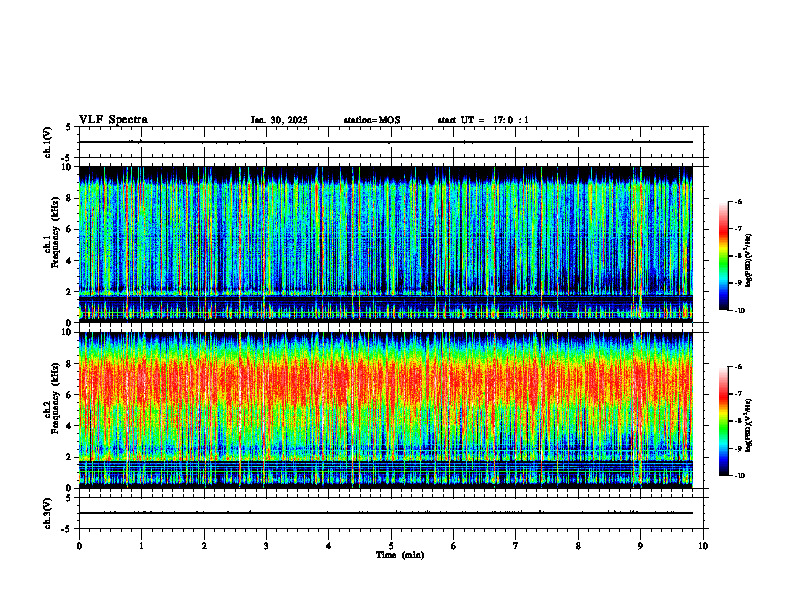792x612 pixels.
Task: Click the "-9" tick on ch.2 color bar
Action: [739, 448]
